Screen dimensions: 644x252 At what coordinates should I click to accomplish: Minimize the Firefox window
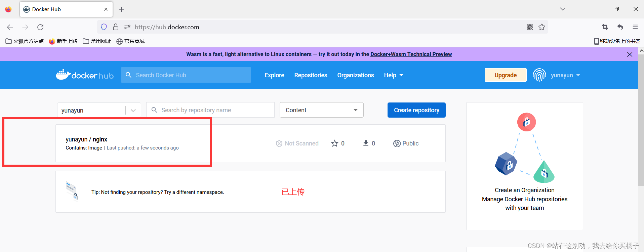point(598,9)
